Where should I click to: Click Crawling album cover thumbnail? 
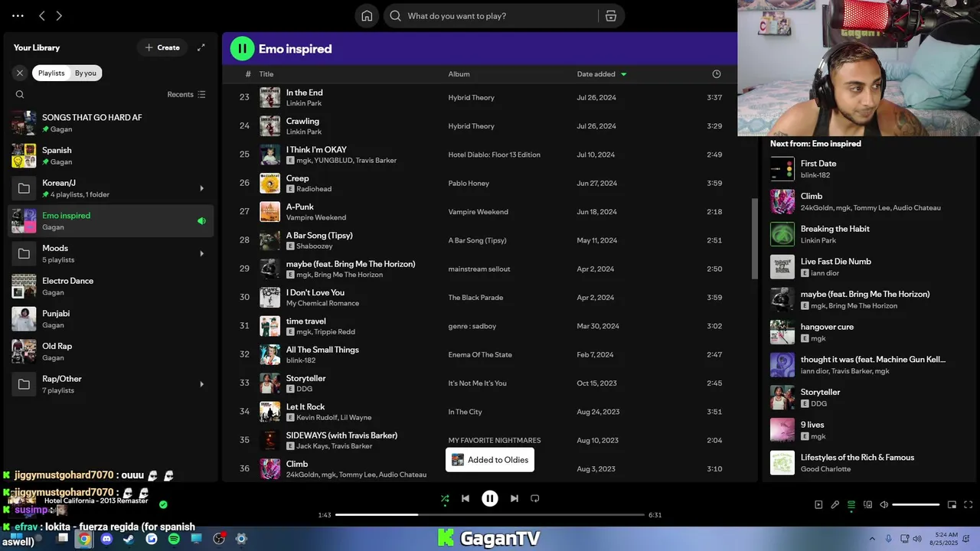(x=269, y=126)
